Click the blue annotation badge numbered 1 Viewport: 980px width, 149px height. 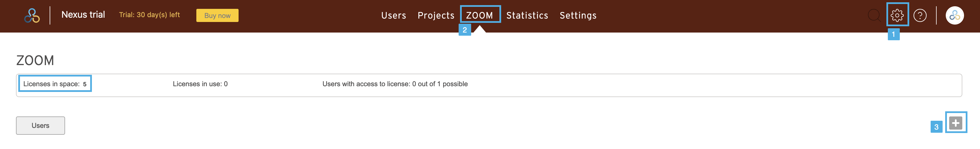pyautogui.click(x=893, y=34)
